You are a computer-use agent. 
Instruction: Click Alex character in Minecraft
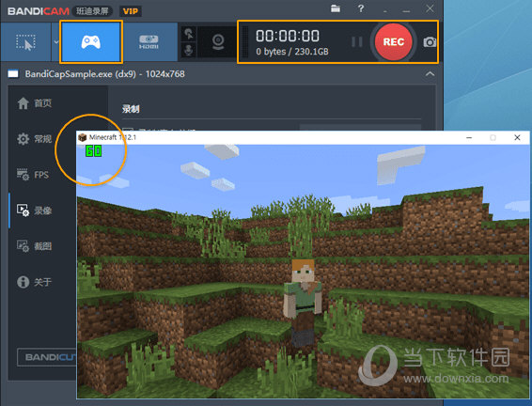[x=303, y=302]
